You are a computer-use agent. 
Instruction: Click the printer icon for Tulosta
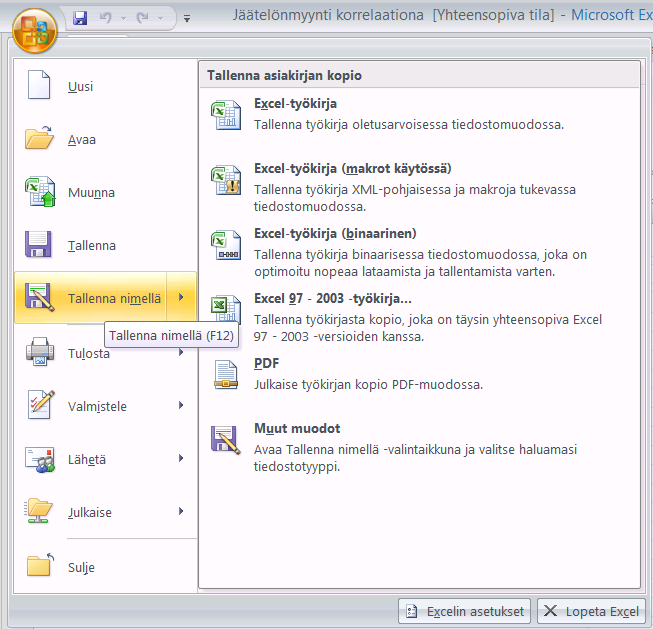(40, 352)
